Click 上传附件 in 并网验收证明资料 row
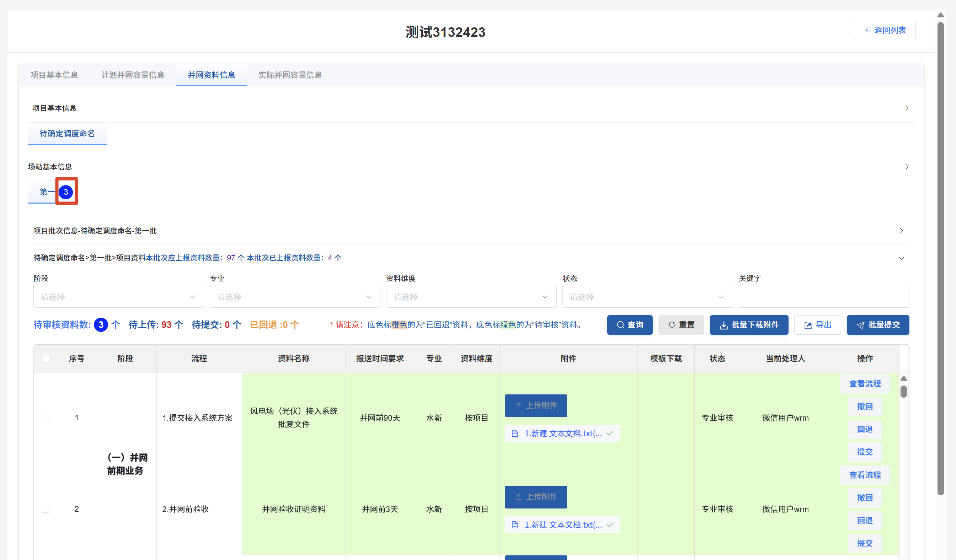This screenshot has height=560, width=956. click(x=536, y=497)
